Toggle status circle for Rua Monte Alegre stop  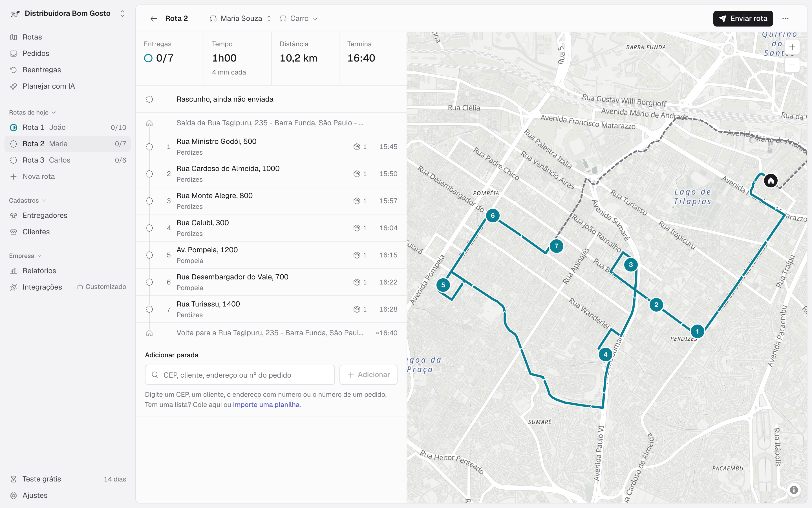point(149,201)
